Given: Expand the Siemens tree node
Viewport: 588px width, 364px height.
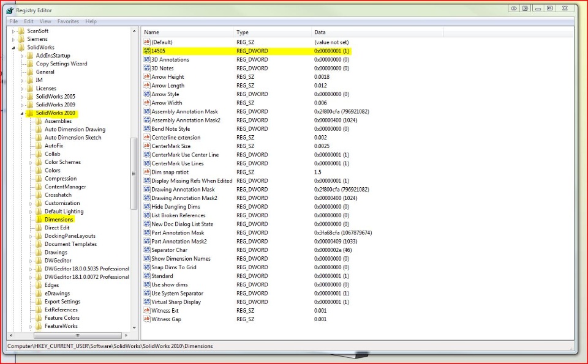Looking at the screenshot, I should pyautogui.click(x=13, y=39).
